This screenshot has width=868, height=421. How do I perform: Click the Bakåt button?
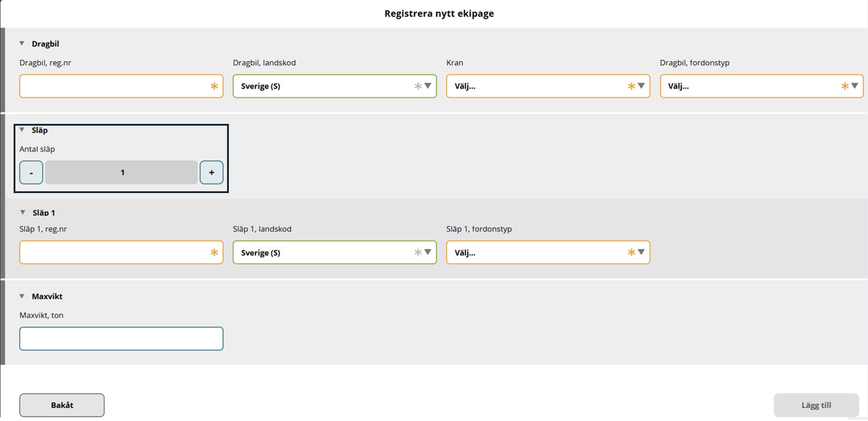click(x=62, y=405)
